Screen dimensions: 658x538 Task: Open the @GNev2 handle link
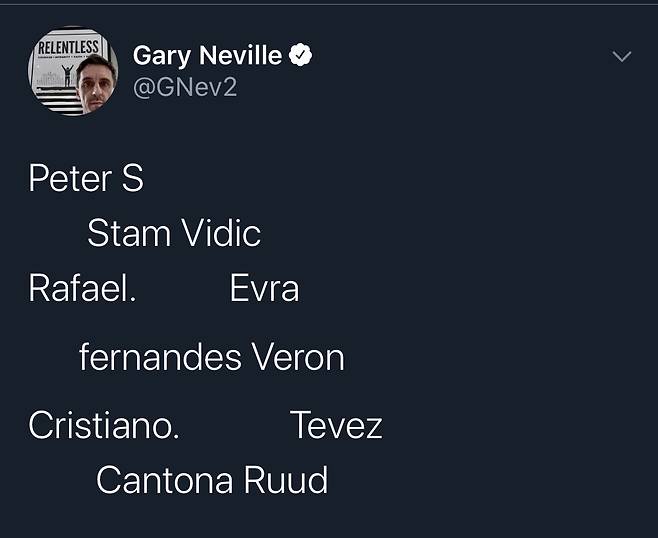pos(185,88)
